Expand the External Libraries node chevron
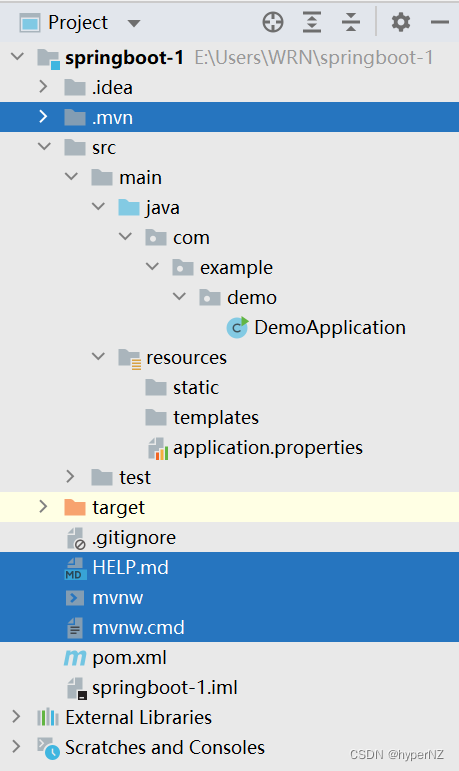Screen dimensions: 459x771 16,716
